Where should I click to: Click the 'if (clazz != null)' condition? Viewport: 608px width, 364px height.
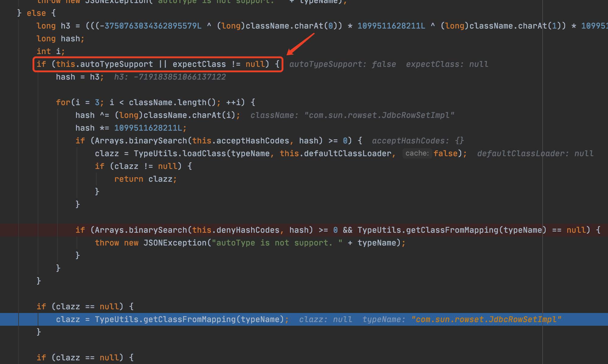coord(143,166)
